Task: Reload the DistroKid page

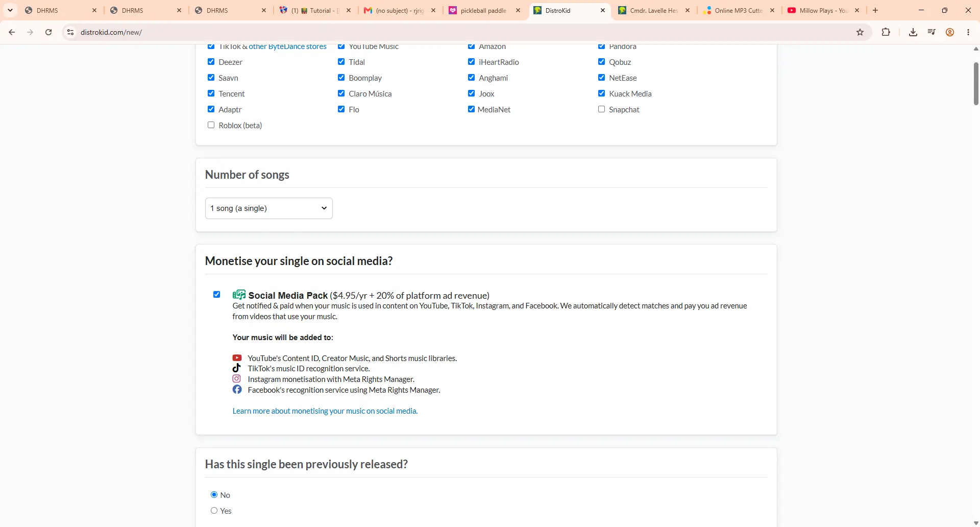Action: click(48, 32)
